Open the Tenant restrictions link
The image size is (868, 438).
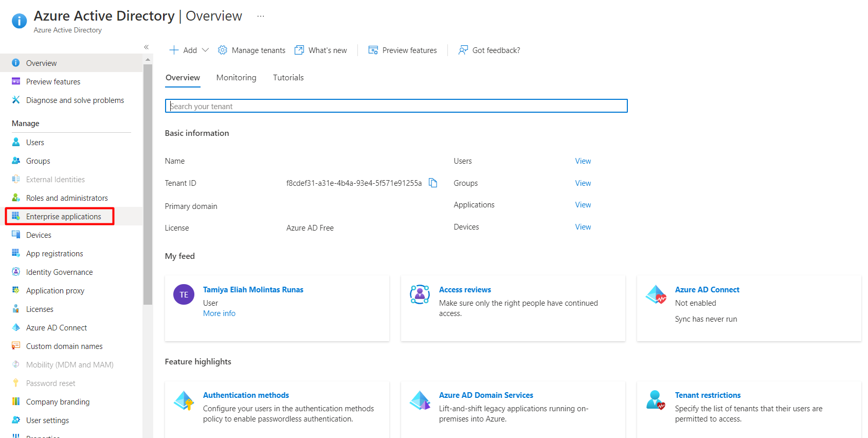click(708, 395)
